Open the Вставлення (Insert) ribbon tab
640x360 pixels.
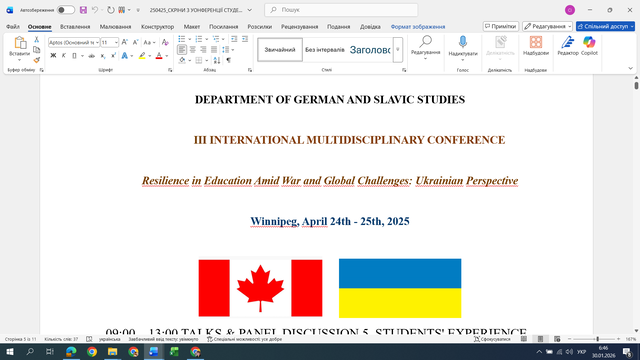(75, 27)
